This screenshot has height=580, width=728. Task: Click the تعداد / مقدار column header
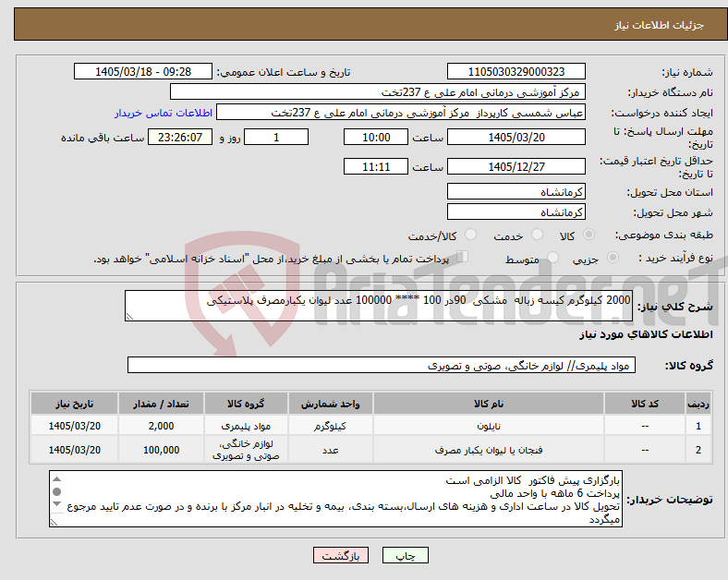coord(161,404)
